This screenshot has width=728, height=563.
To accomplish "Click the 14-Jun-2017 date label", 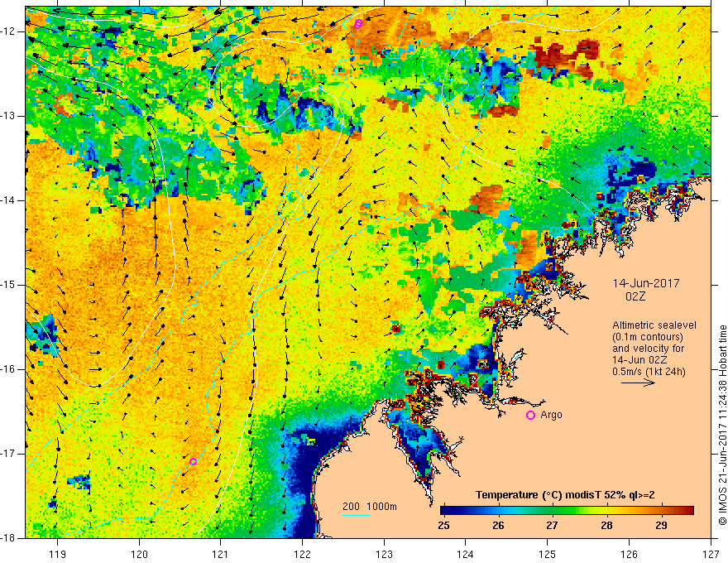I will (646, 283).
